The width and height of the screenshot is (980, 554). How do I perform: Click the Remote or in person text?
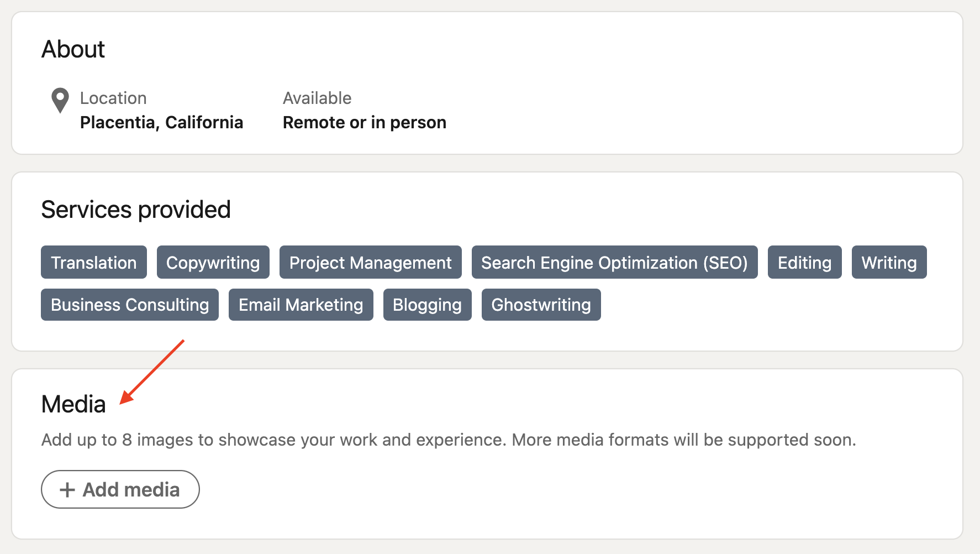[x=364, y=122]
